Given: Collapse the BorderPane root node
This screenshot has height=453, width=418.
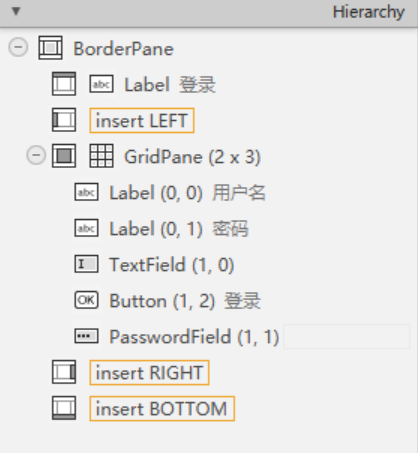Looking at the screenshot, I should tap(18, 47).
